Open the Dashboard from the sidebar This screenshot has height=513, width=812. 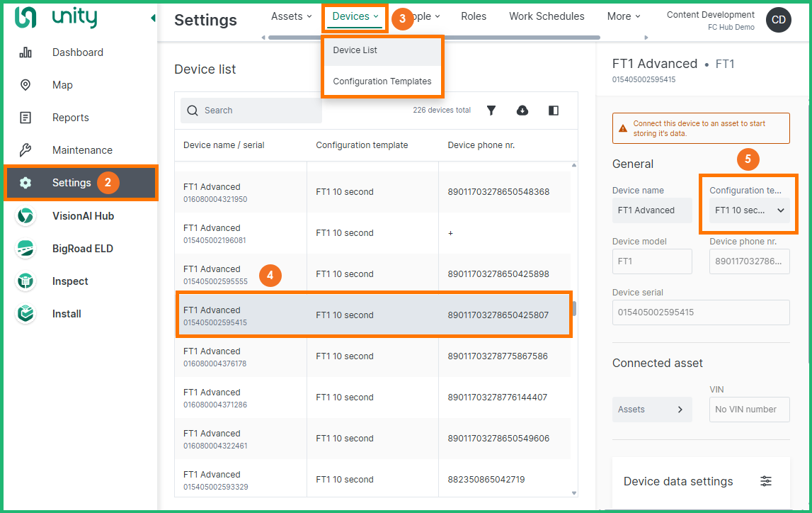pyautogui.click(x=77, y=52)
